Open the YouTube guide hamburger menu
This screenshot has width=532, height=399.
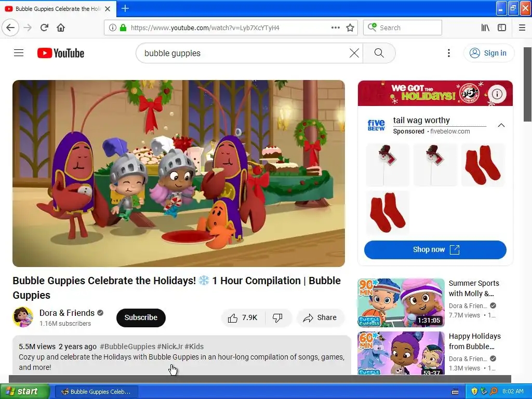point(19,53)
